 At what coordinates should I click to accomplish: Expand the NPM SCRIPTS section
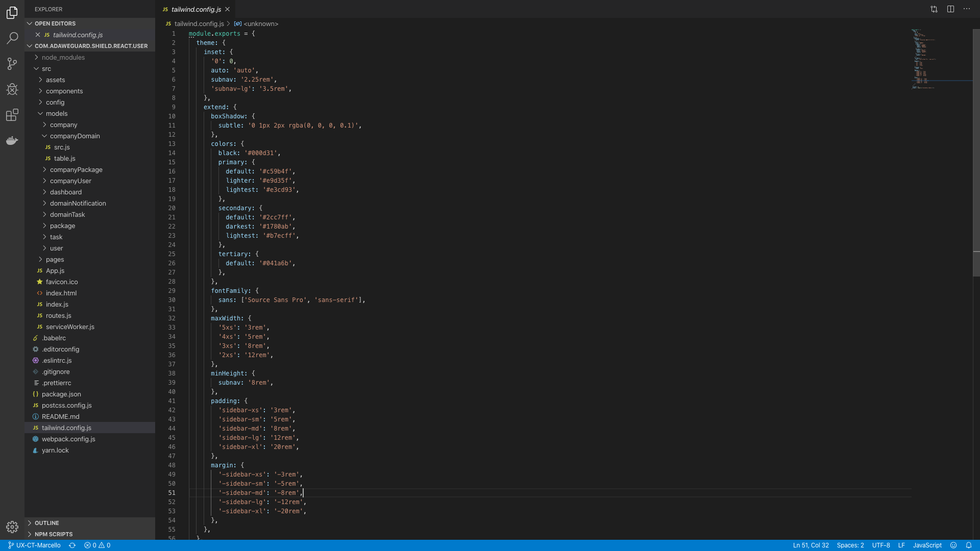click(53, 534)
